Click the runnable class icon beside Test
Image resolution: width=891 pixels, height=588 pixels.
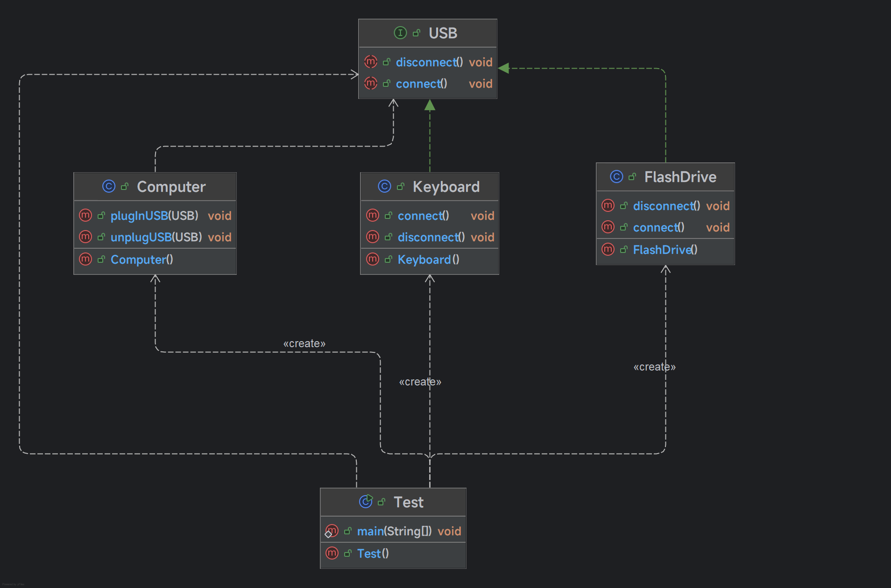366,502
